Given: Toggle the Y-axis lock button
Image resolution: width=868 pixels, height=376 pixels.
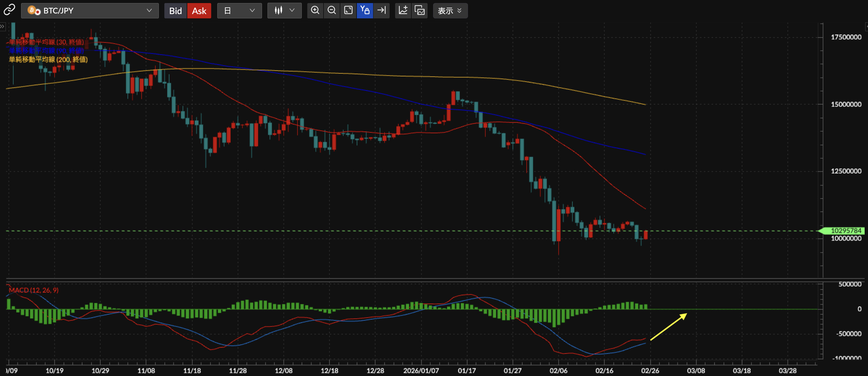Looking at the screenshot, I should [x=365, y=10].
